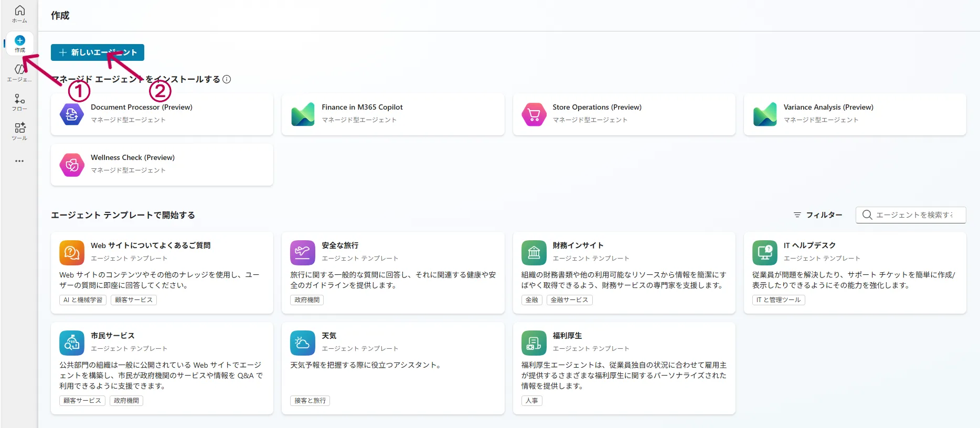Open the ツール (Tools) sidebar item

pyautogui.click(x=19, y=132)
